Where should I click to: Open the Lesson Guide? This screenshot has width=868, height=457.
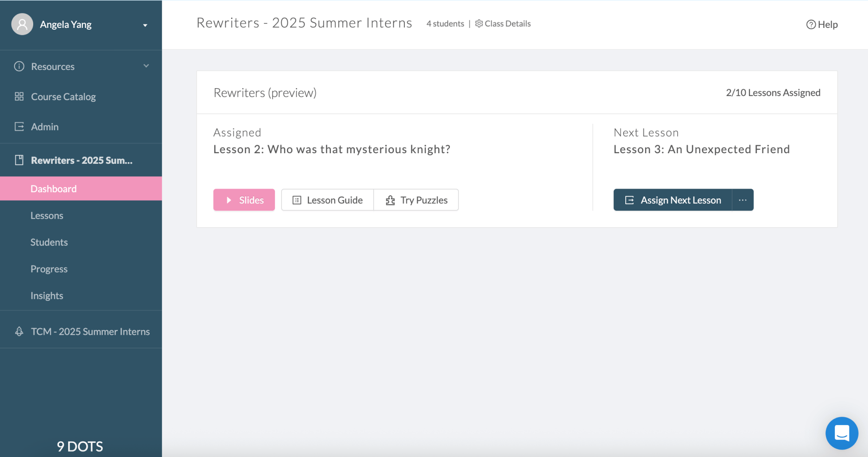pyautogui.click(x=328, y=200)
